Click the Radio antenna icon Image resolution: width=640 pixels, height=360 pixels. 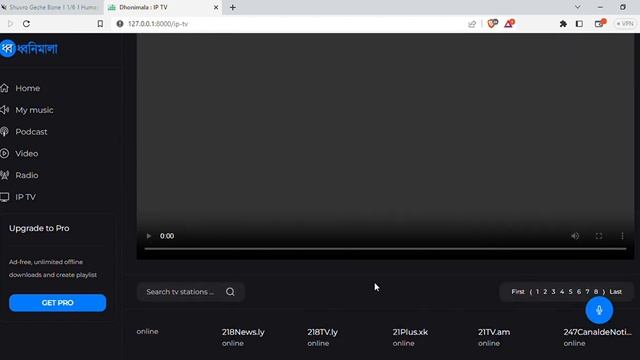click(x=4, y=175)
